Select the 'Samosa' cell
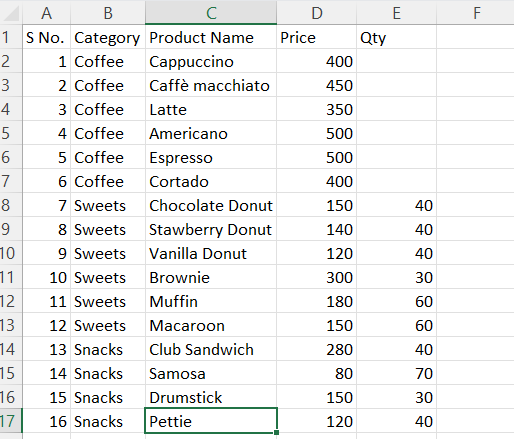 point(211,373)
